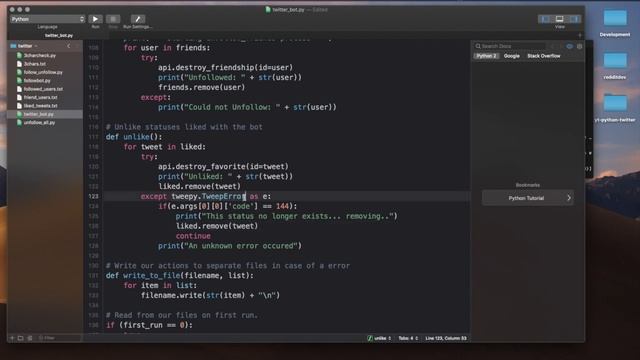
Task: Open liked_tweets.txt in file sidebar
Action: tap(40, 106)
